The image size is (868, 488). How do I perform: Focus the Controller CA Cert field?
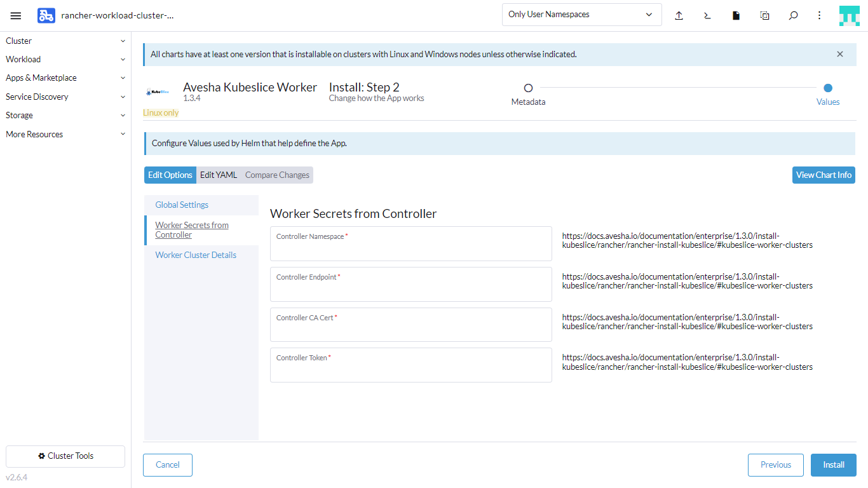pyautogui.click(x=411, y=325)
